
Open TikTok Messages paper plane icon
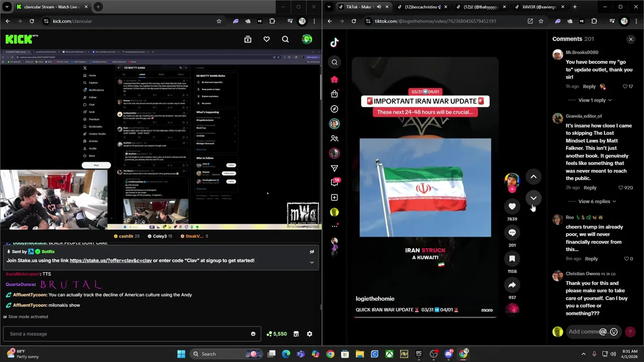point(335,168)
